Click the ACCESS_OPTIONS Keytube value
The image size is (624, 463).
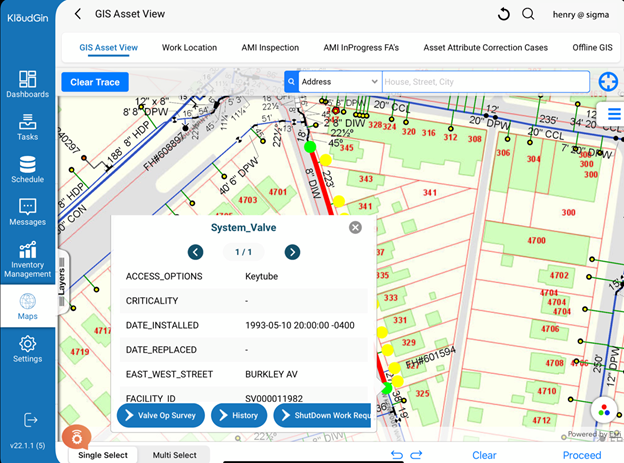[261, 276]
